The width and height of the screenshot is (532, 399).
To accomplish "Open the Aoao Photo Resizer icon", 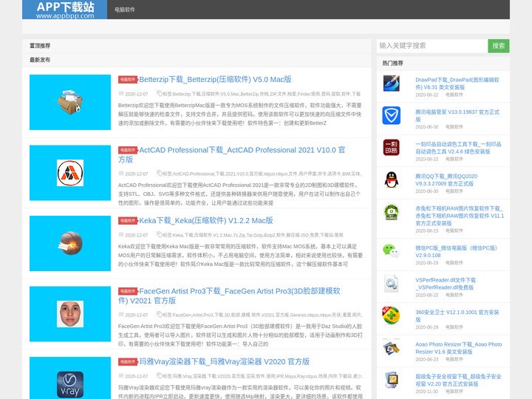I will [x=391, y=347].
